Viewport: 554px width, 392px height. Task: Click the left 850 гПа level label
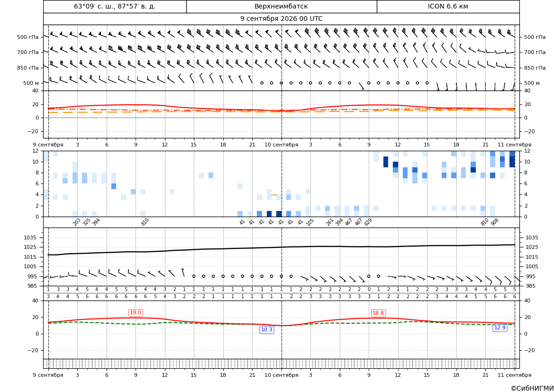point(28,68)
